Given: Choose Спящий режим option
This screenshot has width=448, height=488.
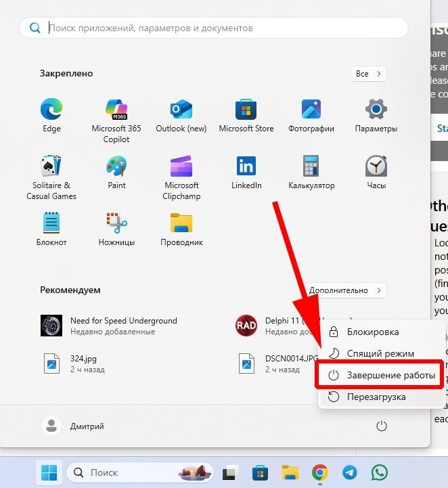Looking at the screenshot, I should pos(381,353).
